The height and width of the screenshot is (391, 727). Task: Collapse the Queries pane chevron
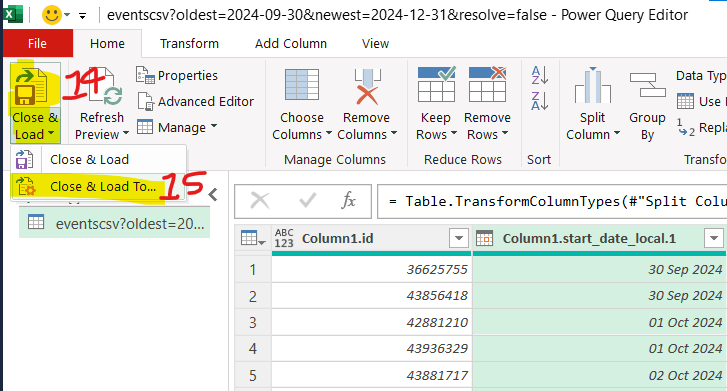pyautogui.click(x=213, y=195)
